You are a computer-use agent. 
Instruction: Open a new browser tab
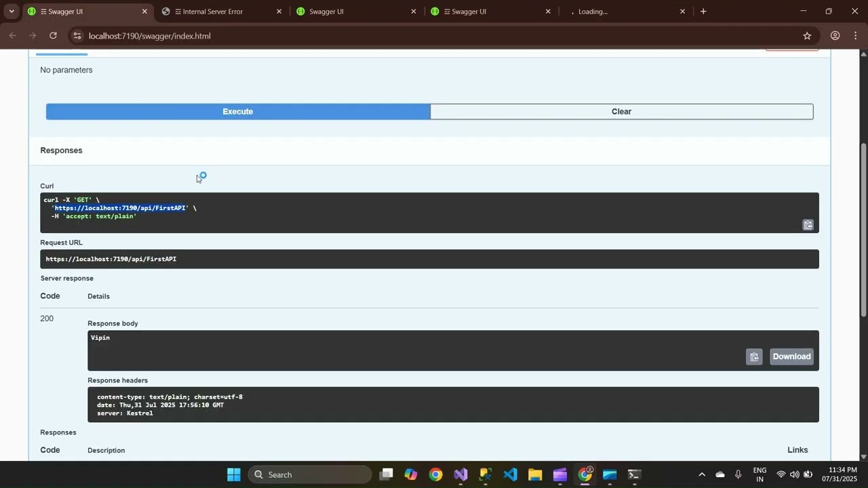[x=703, y=12]
